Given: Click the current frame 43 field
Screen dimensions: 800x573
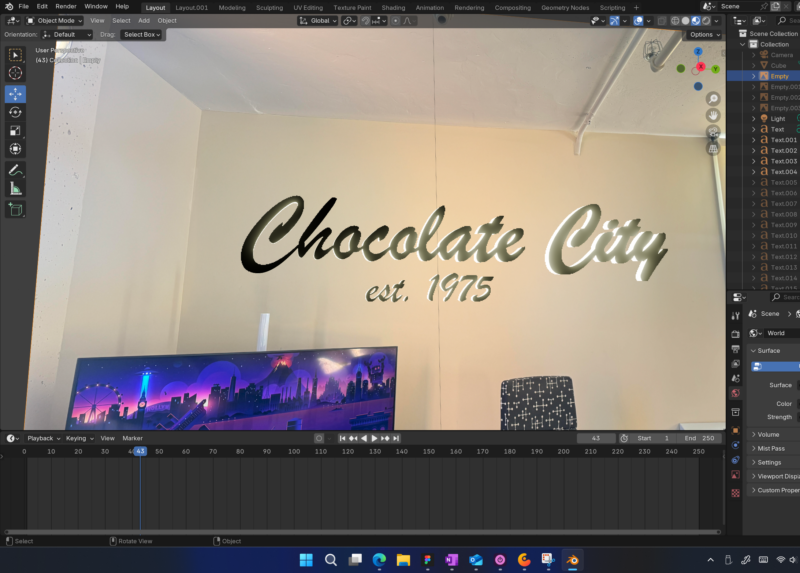Looking at the screenshot, I should point(596,438).
